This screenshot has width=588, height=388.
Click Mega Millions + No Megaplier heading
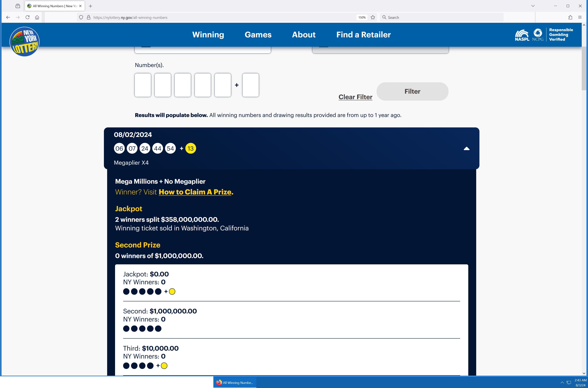coord(160,181)
